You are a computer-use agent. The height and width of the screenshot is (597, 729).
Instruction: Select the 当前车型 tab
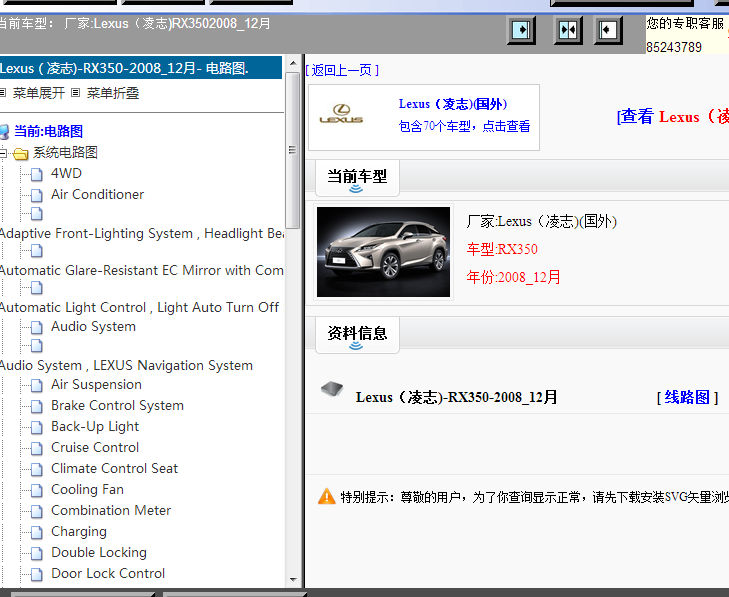[x=357, y=178]
